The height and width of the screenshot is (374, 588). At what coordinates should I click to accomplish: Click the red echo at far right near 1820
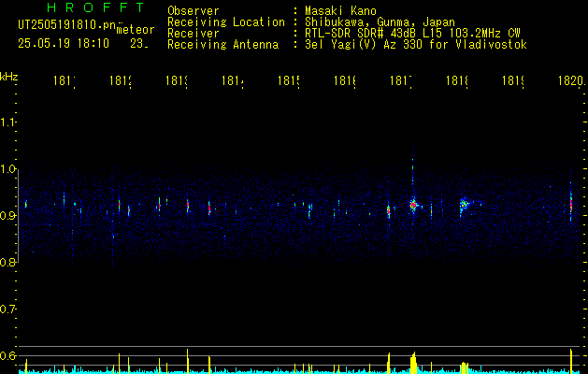click(571, 205)
